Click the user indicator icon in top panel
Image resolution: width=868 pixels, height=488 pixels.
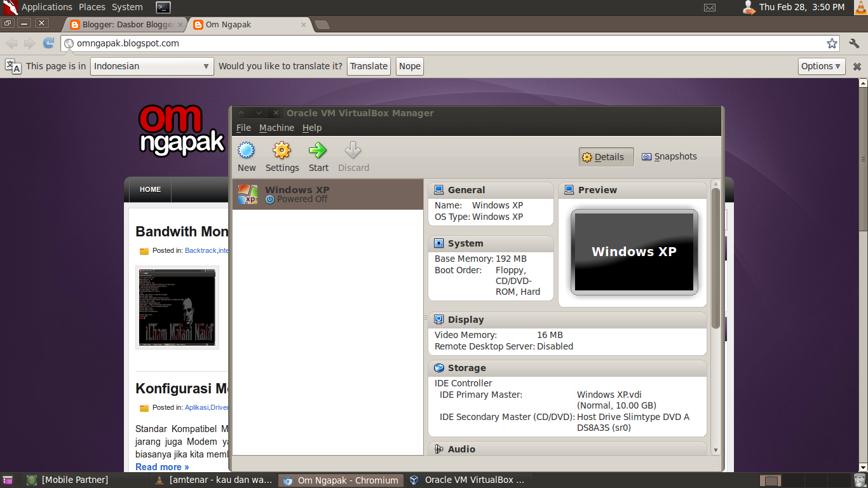point(749,7)
